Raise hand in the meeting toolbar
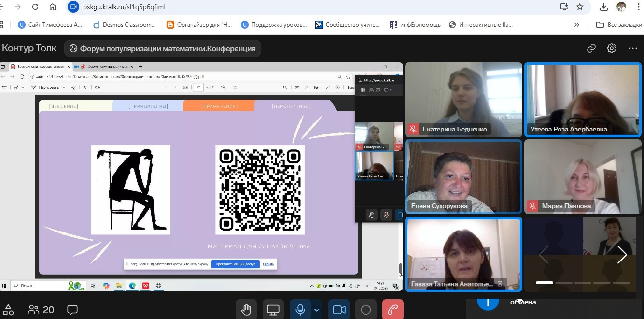644x319 pixels. 246,310
